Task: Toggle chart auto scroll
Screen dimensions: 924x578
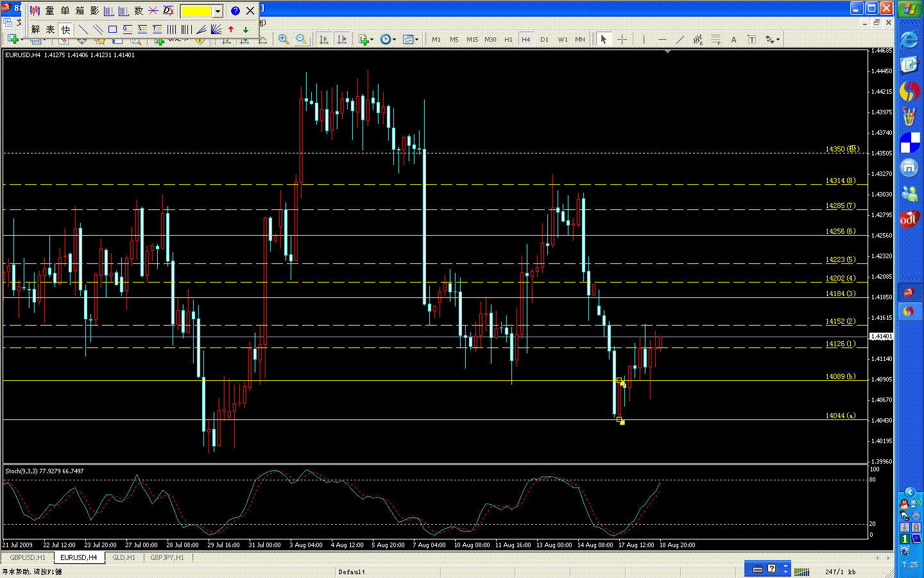Action: pos(324,40)
